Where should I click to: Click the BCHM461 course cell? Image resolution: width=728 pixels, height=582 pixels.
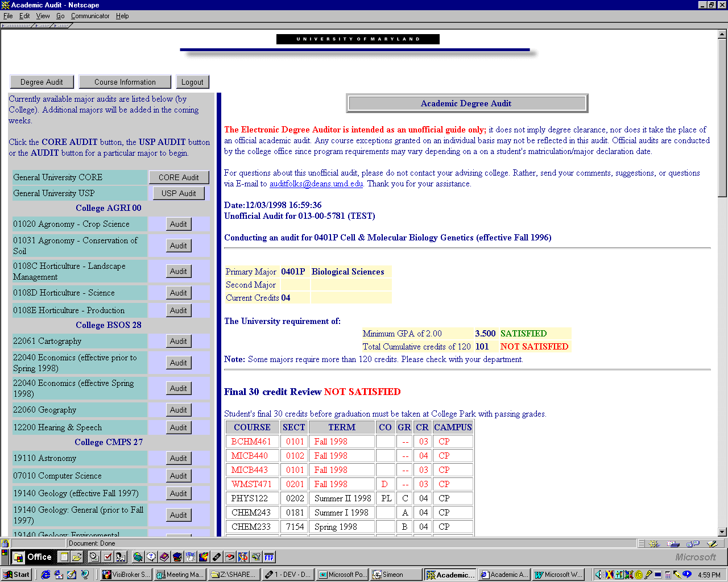click(252, 442)
